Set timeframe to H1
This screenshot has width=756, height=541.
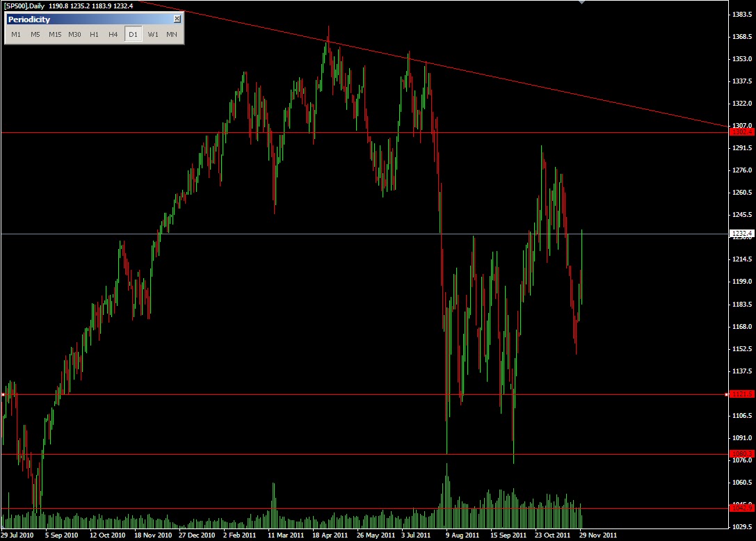click(94, 34)
